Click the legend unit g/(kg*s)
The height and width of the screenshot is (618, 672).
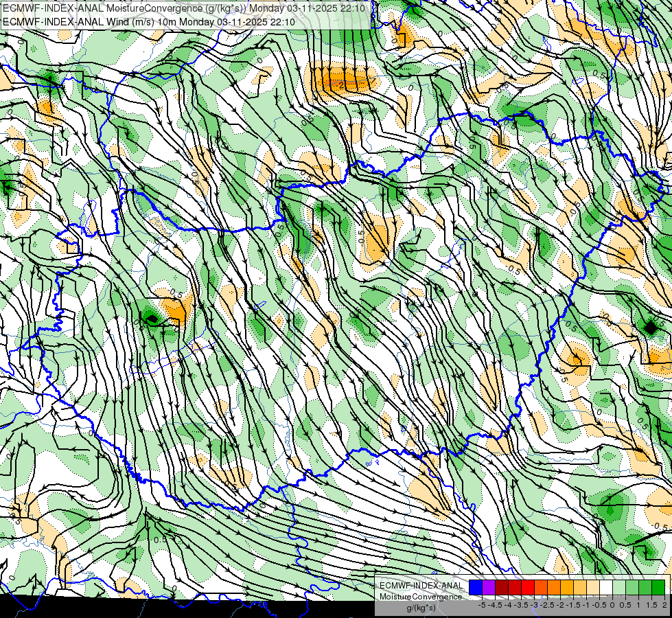pyautogui.click(x=421, y=608)
